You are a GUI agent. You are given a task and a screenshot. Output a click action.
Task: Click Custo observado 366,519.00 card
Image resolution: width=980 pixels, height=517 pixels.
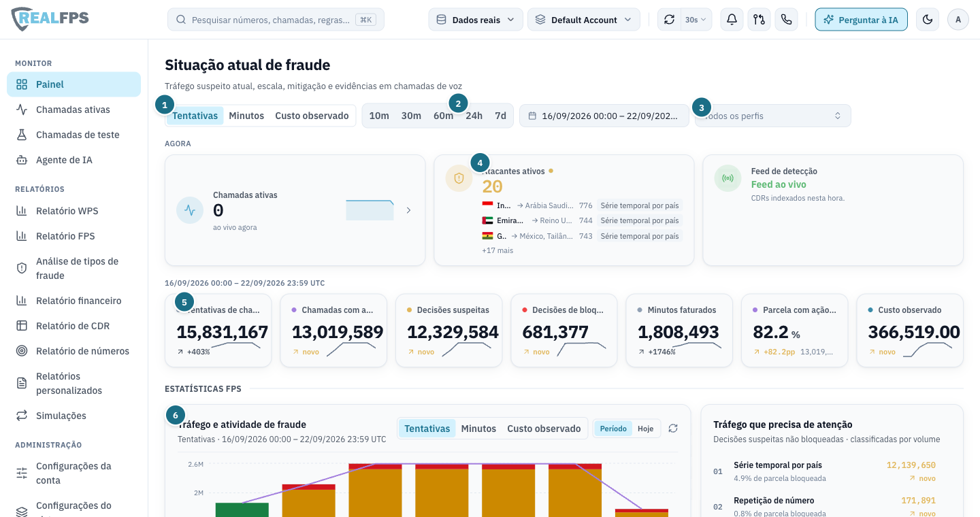(910, 331)
